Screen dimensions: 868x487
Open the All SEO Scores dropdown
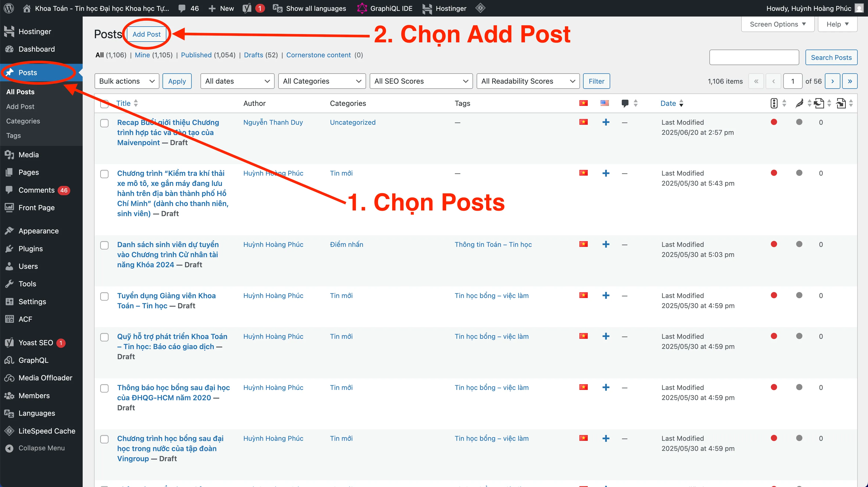(x=421, y=81)
